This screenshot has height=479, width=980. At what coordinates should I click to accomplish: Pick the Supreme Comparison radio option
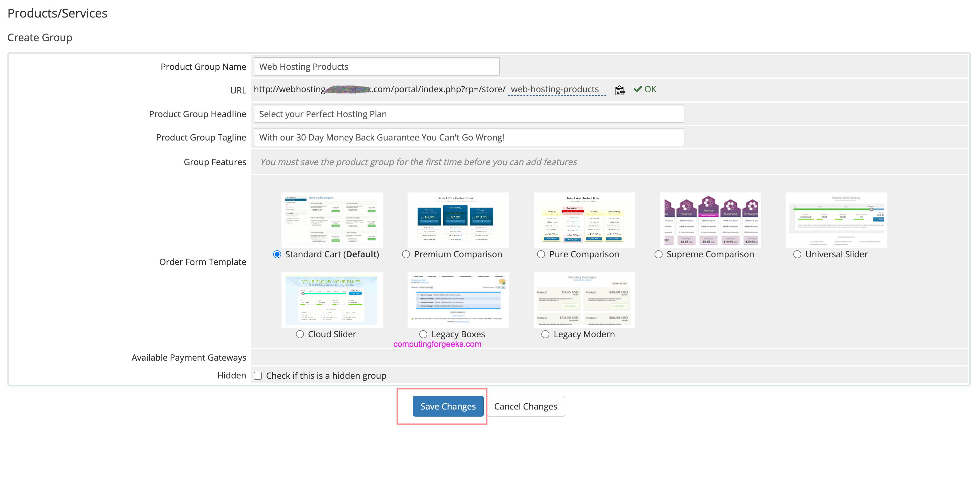658,254
